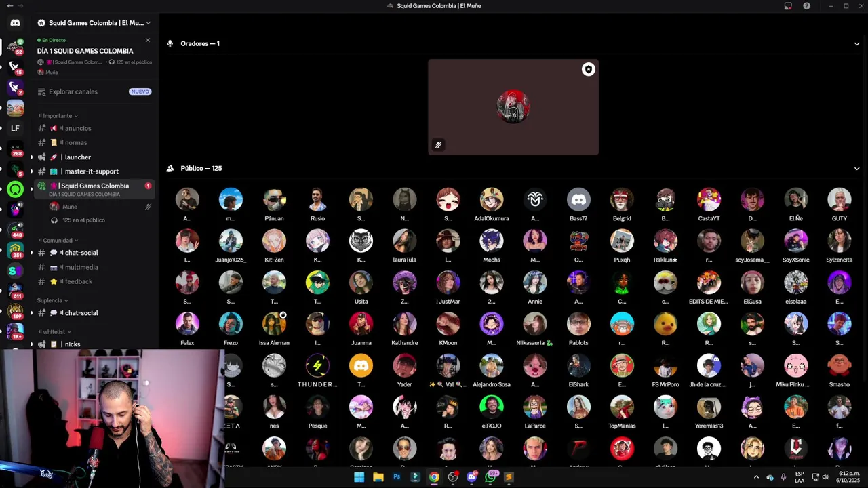Collapse the whitelist category

[54, 332]
